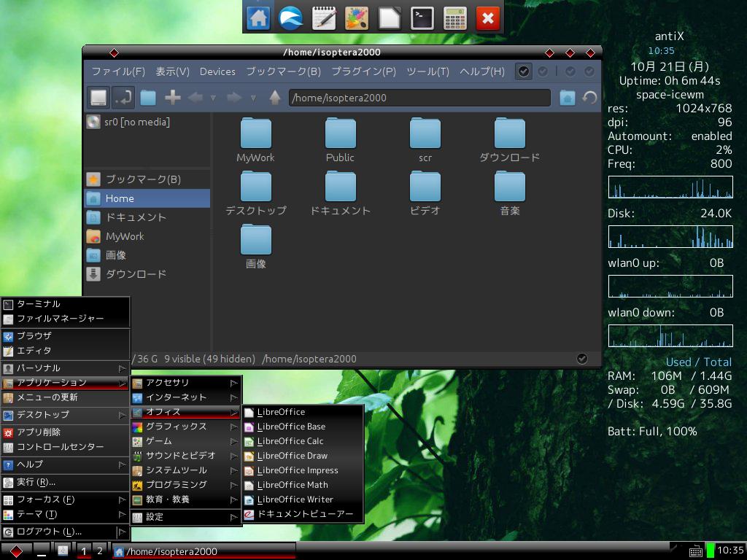
Task: Open the web browser dock icon
Action: (290, 17)
